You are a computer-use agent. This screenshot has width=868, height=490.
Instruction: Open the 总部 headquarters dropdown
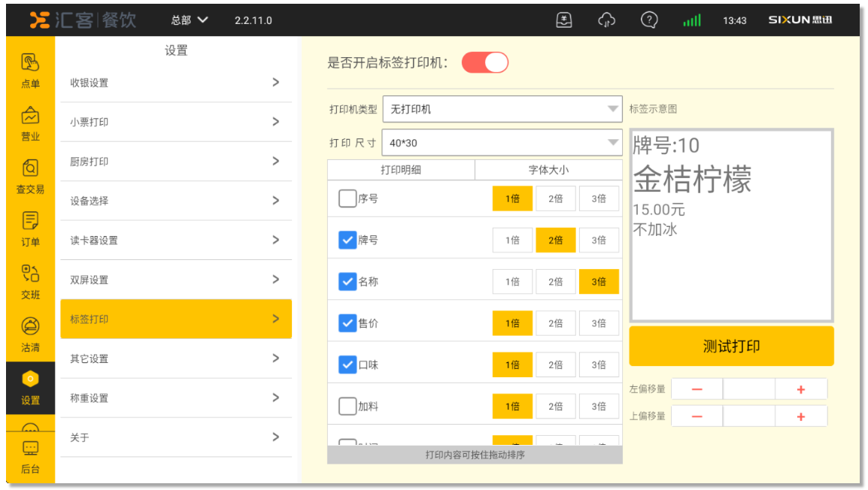point(189,20)
